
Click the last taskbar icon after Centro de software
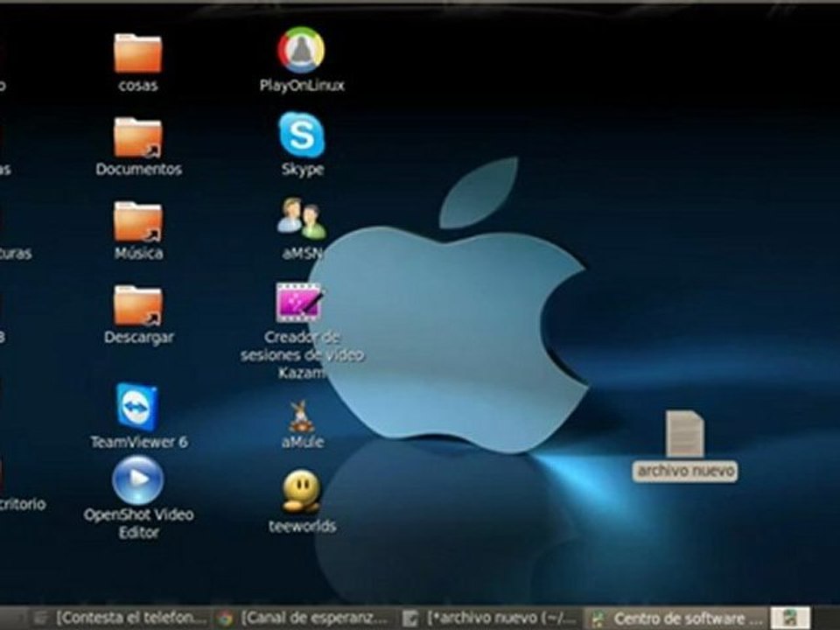tap(789, 619)
